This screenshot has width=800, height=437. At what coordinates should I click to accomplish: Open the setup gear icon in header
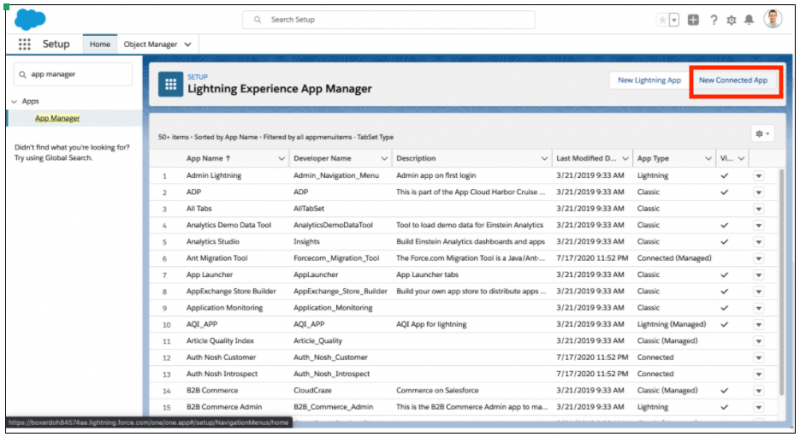[x=731, y=20]
